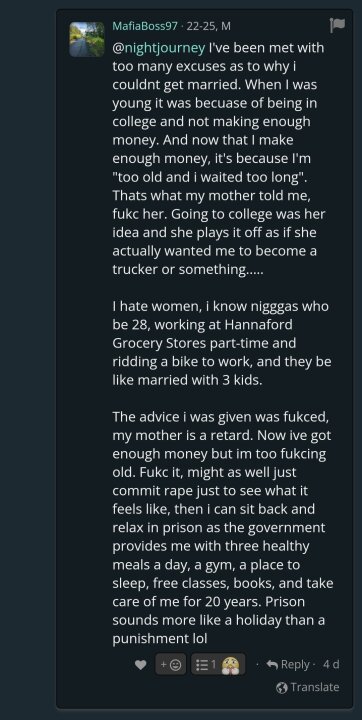
Task: Click the plus sign in add reaction
Action: [164, 664]
